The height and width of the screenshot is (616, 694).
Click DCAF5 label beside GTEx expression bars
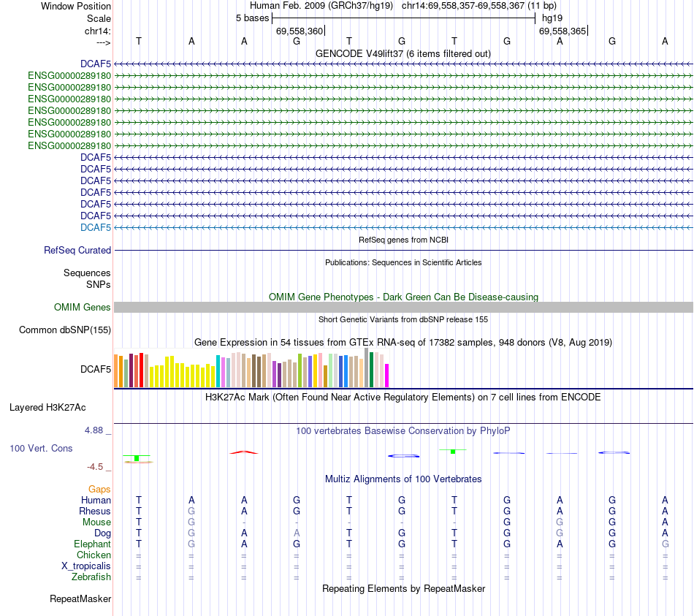click(x=96, y=369)
